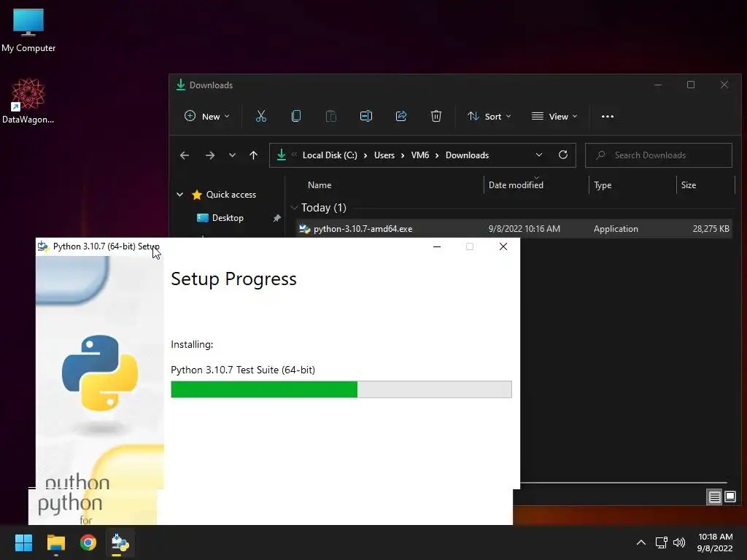Show hidden system tray icons
This screenshot has height=560, width=747.
click(x=641, y=542)
